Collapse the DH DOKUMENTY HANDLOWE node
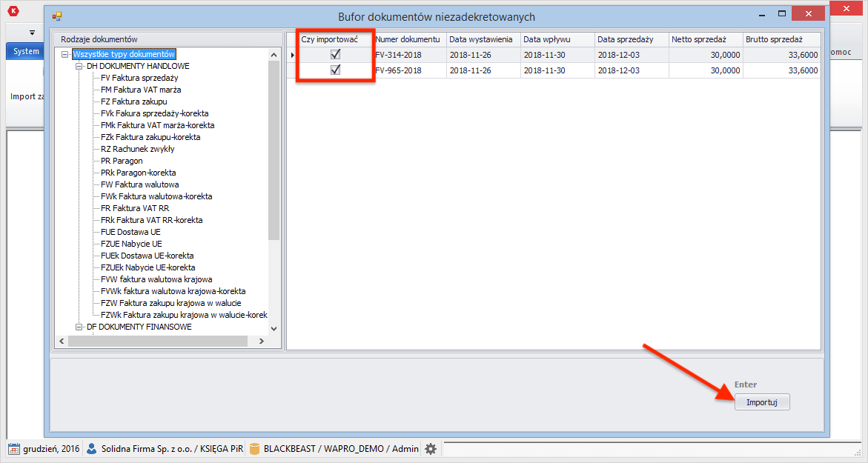The image size is (868, 463). point(80,66)
